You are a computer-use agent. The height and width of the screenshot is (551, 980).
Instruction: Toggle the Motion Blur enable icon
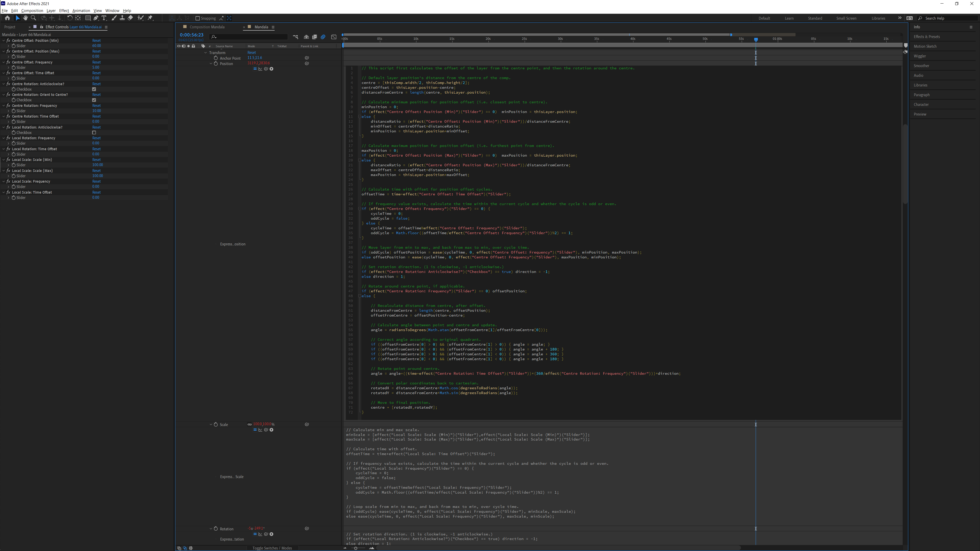tap(323, 37)
